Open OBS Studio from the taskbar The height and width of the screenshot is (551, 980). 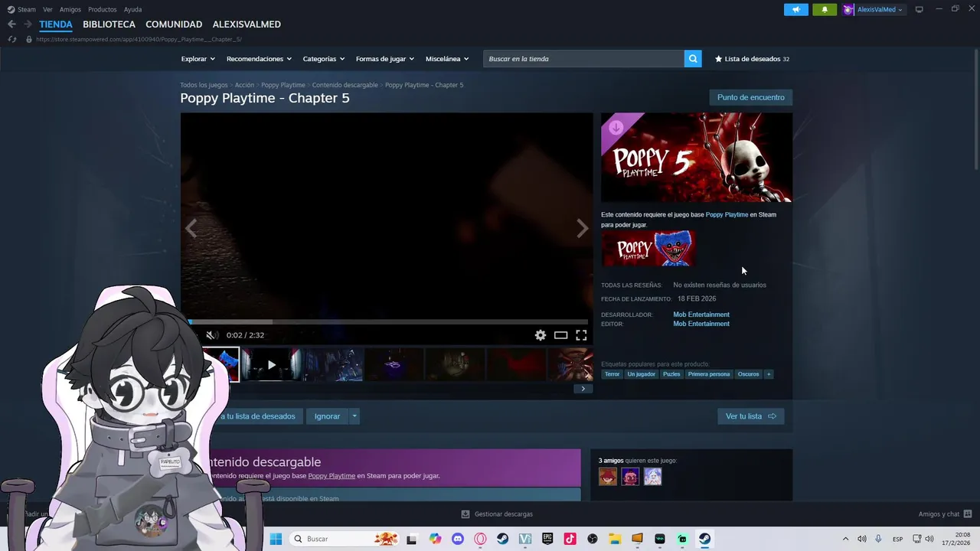(x=592, y=539)
